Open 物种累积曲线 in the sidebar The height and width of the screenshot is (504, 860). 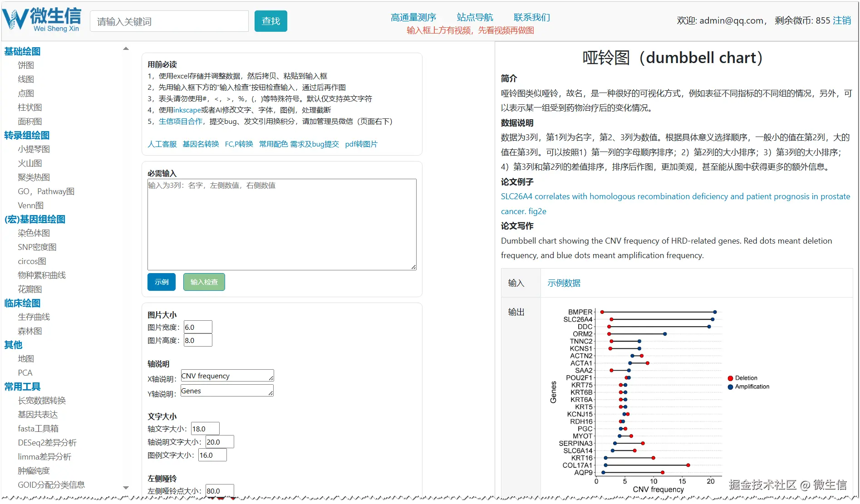click(42, 275)
